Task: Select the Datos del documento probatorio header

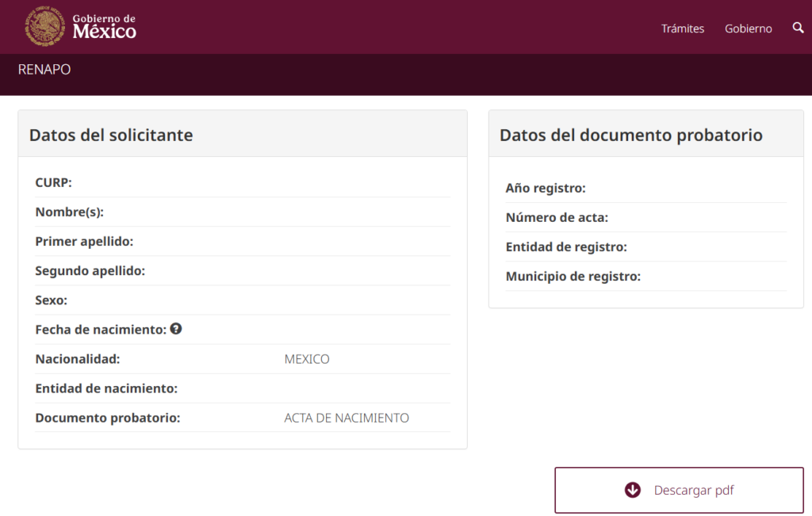Action: click(x=630, y=135)
